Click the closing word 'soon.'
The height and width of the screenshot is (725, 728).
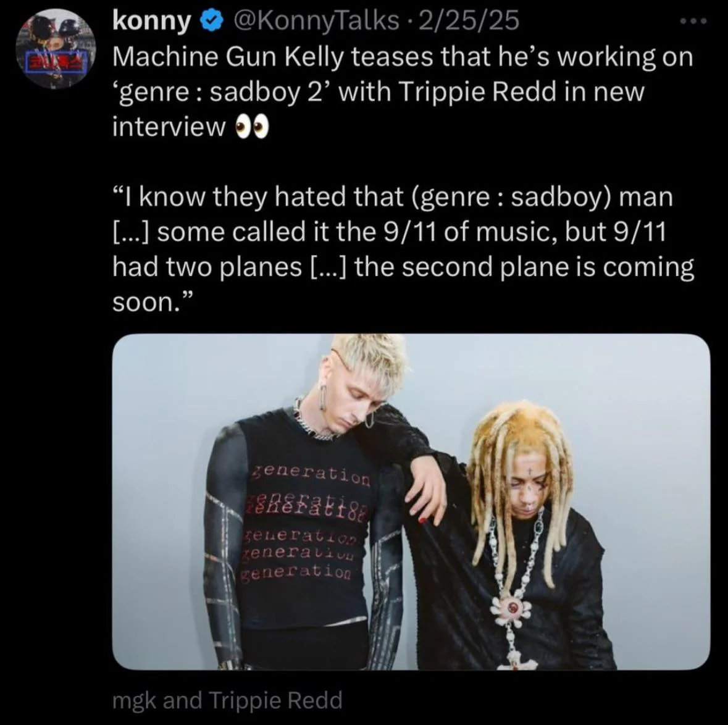click(152, 303)
